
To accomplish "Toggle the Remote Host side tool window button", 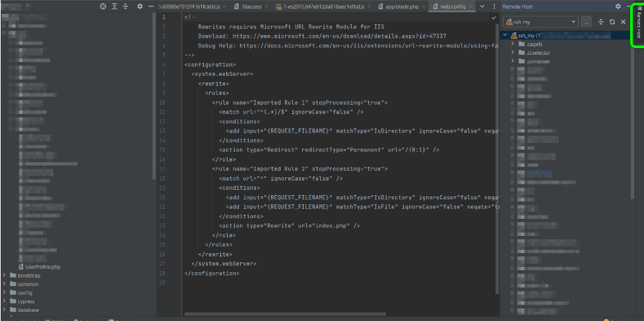I will pyautogui.click(x=638, y=24).
